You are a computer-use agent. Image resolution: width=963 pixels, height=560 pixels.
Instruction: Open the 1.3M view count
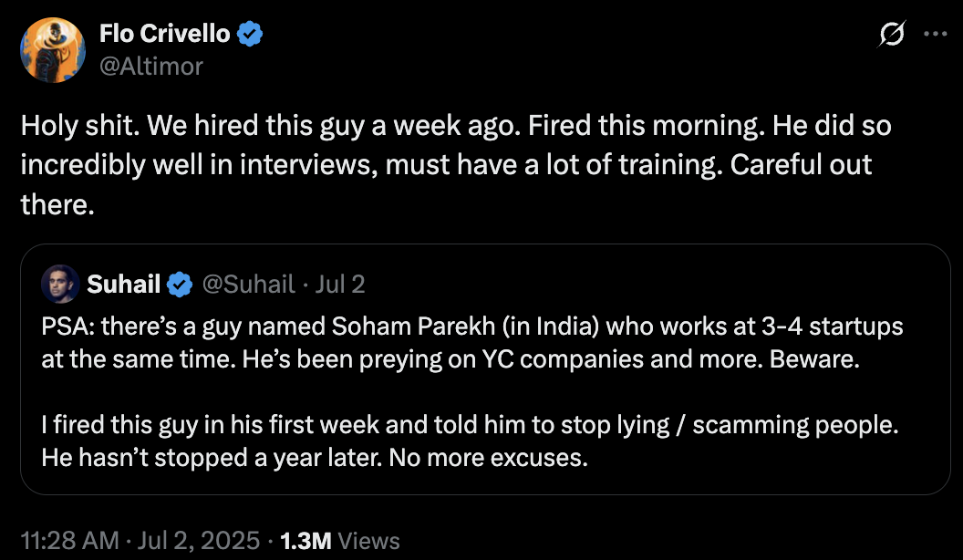coord(305,541)
